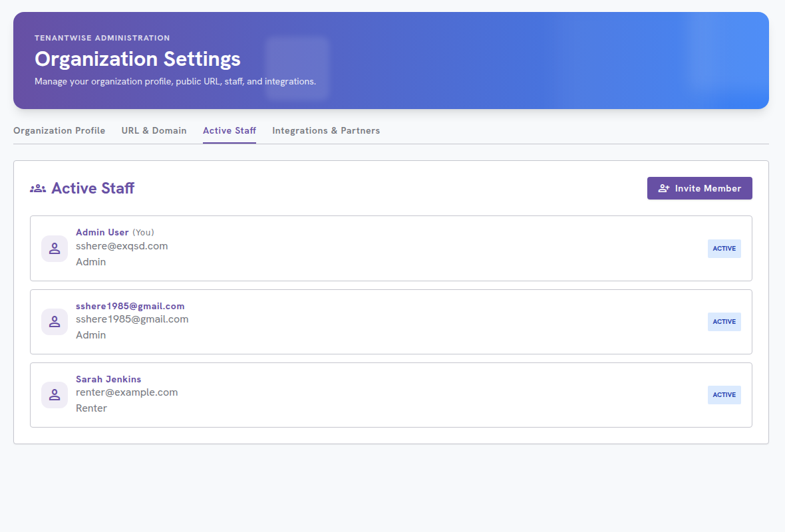The height and width of the screenshot is (532, 785).
Task: Open the sshere1985@gmail.com name link
Action: [x=130, y=306]
